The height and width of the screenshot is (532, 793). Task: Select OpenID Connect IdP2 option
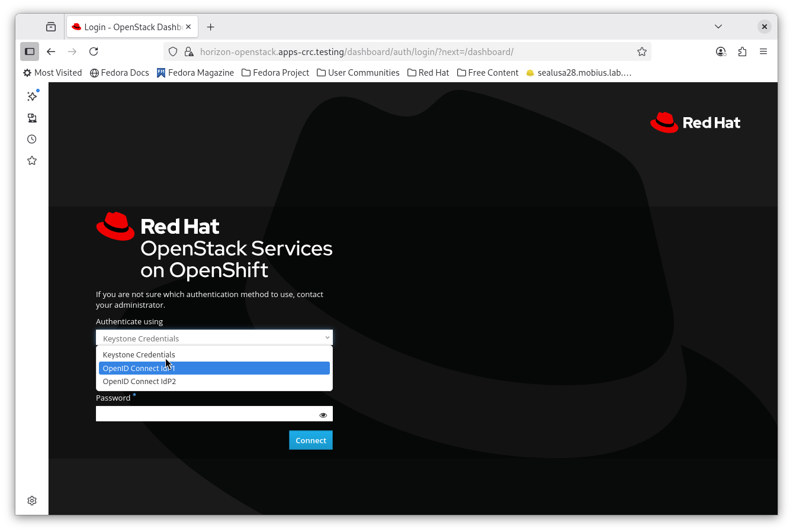(x=214, y=381)
